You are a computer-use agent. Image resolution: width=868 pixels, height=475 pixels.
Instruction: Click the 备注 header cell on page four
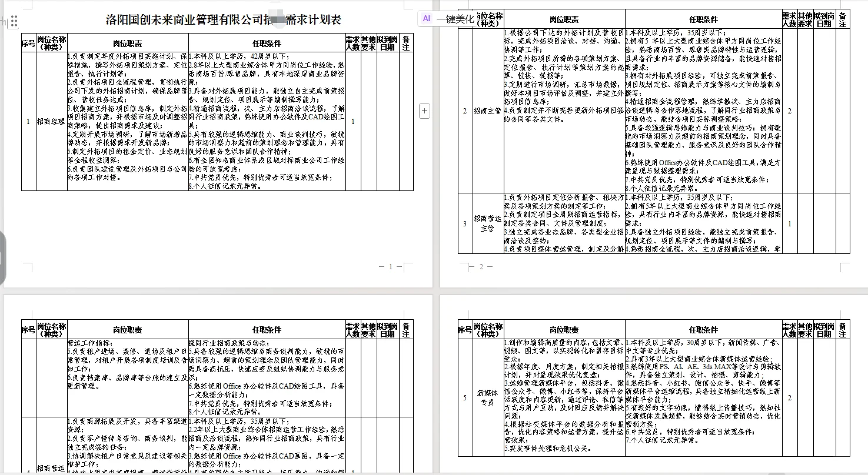pos(842,330)
